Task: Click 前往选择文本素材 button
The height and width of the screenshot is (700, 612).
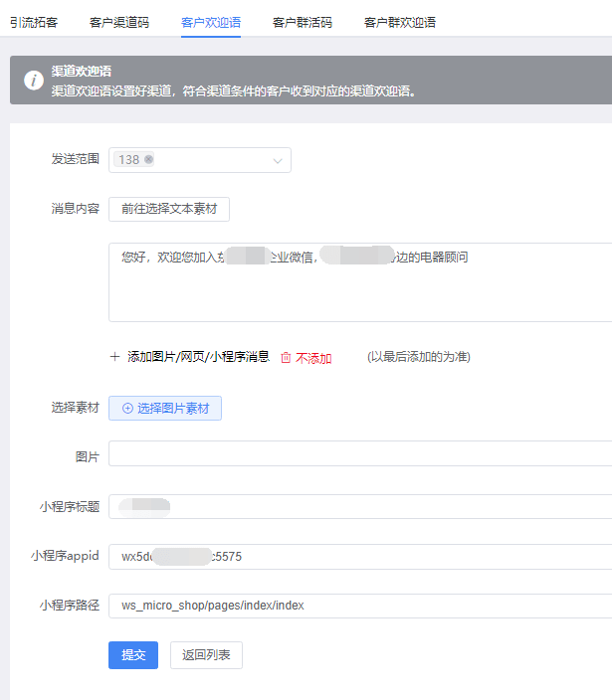Action: [x=169, y=209]
